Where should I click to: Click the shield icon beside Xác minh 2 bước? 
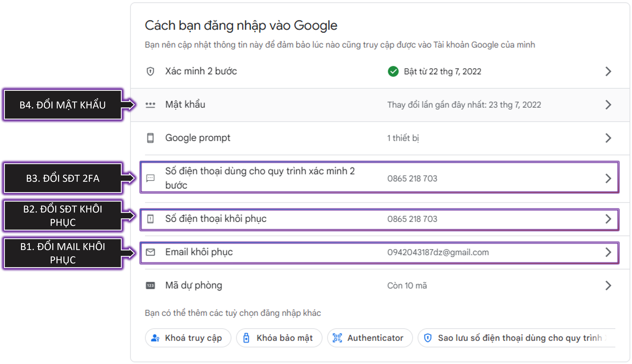tap(150, 71)
